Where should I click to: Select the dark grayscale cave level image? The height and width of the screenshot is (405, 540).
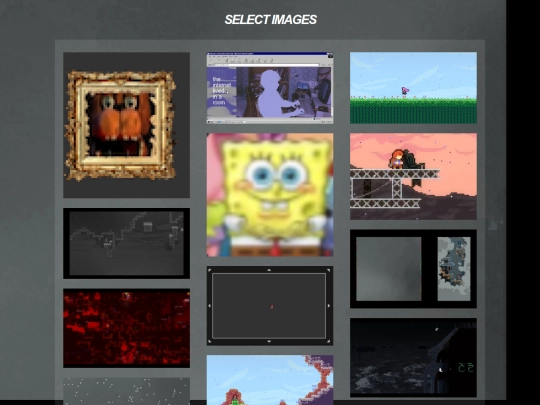(x=126, y=243)
